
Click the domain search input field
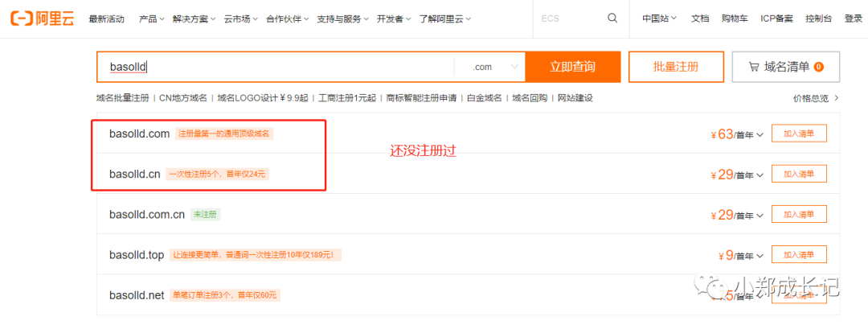(273, 68)
